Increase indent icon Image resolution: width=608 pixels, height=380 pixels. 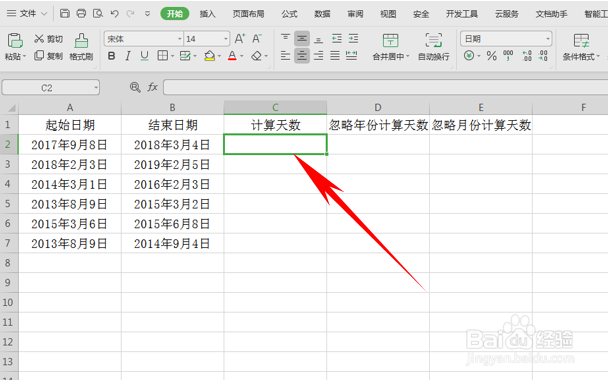click(x=353, y=39)
